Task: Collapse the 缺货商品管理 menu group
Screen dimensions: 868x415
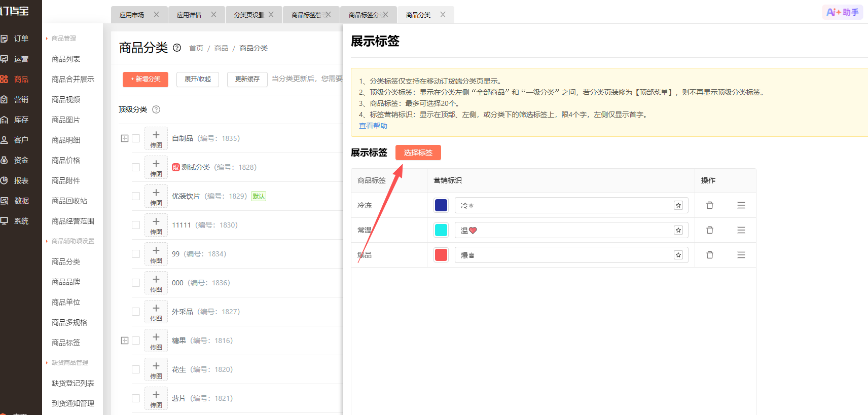Action: tap(67, 363)
